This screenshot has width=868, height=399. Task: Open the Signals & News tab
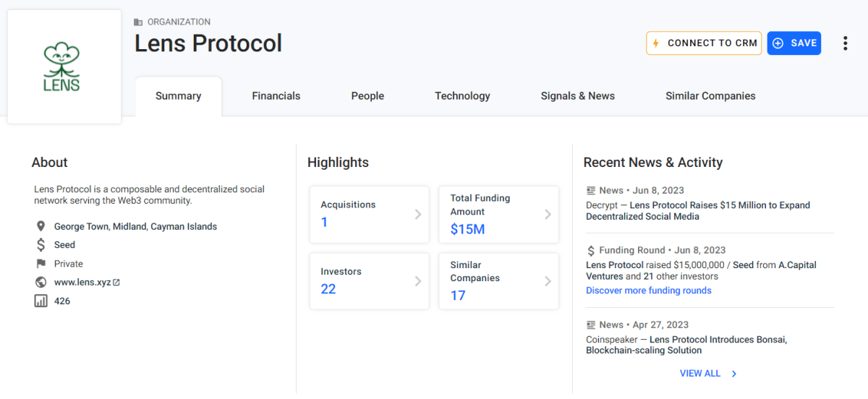click(x=578, y=96)
